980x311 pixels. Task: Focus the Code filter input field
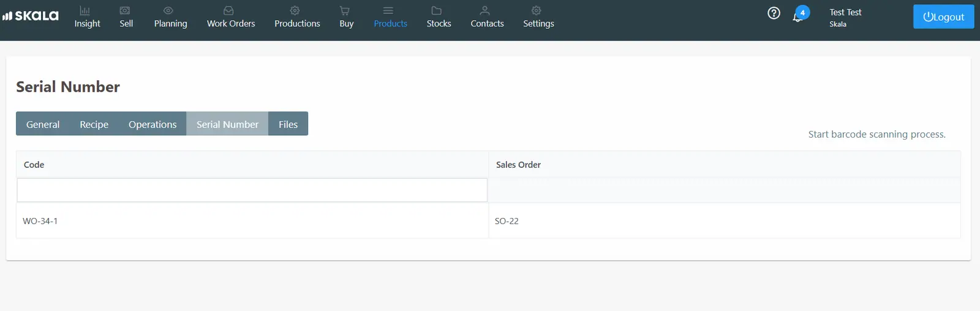[x=252, y=190]
